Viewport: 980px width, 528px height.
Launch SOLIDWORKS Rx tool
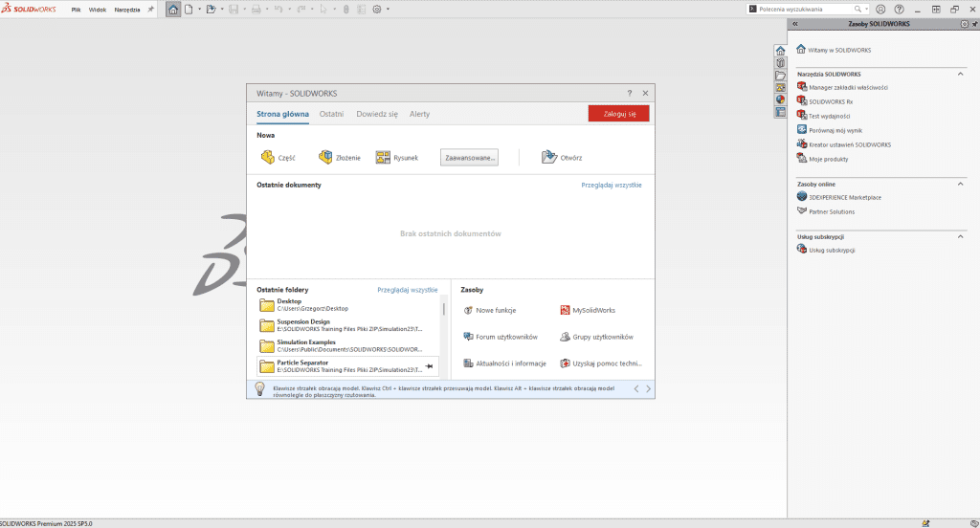pos(830,100)
